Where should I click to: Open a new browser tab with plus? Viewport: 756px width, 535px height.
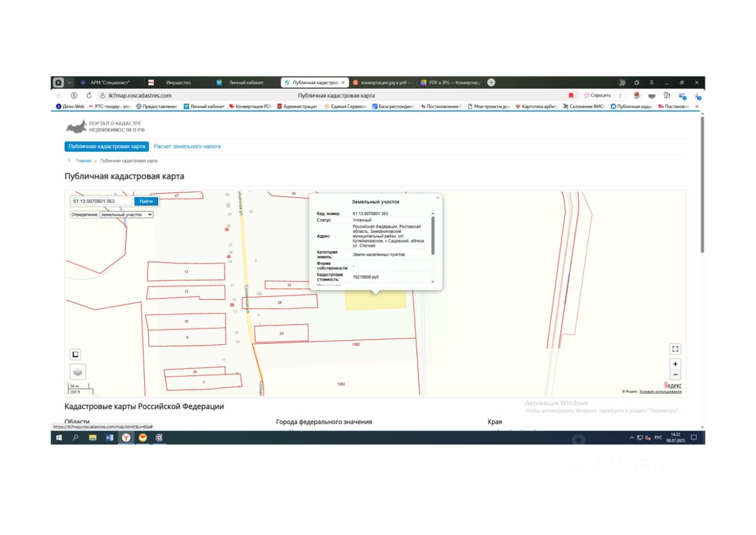(x=491, y=83)
